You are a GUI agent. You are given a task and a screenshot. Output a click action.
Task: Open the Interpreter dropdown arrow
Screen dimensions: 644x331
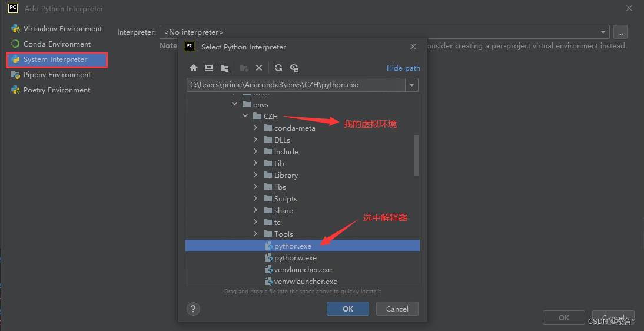tap(603, 32)
